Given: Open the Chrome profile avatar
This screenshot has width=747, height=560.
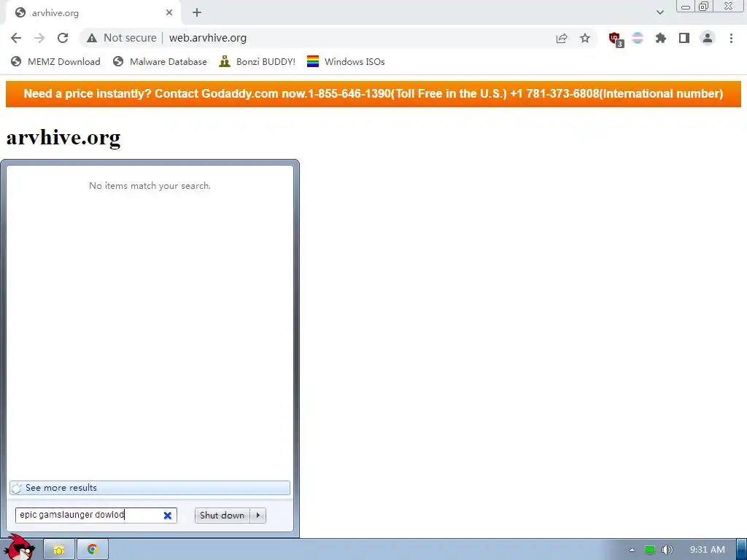Looking at the screenshot, I should click(x=708, y=38).
